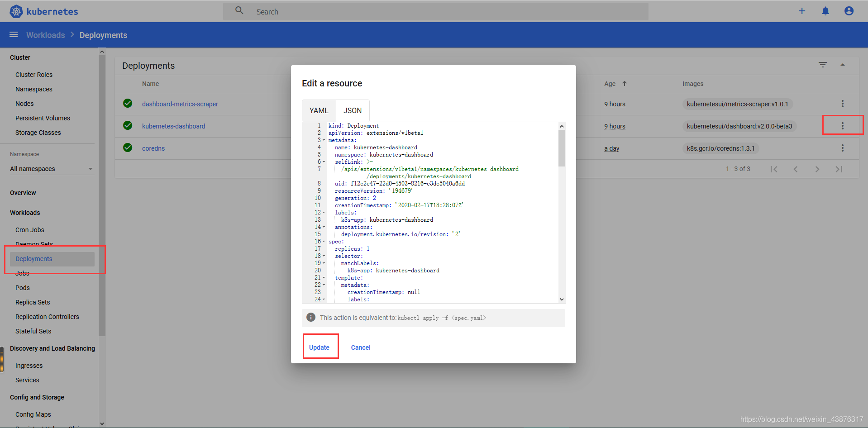The image size is (868, 428).
Task: Open Replica Sets in the sidebar
Action: point(33,302)
